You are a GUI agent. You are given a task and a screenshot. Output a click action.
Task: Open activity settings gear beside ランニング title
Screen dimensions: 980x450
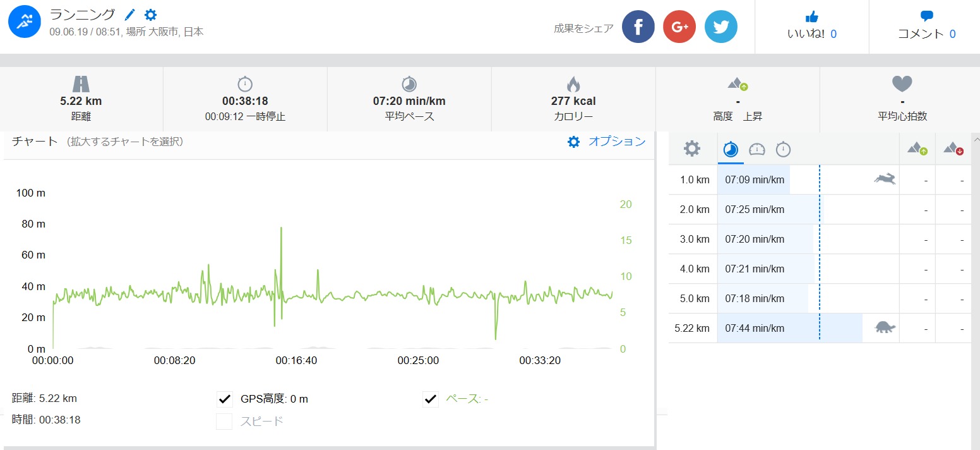pos(150,15)
